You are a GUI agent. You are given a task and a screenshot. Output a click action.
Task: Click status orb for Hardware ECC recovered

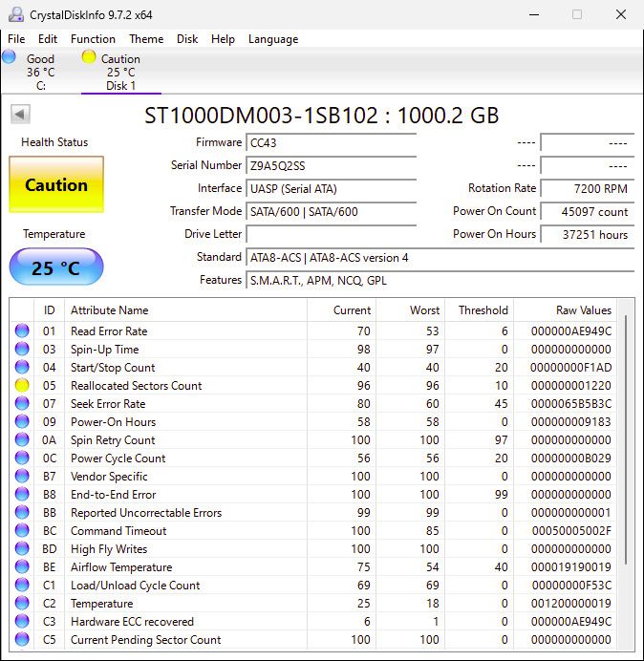(22, 621)
